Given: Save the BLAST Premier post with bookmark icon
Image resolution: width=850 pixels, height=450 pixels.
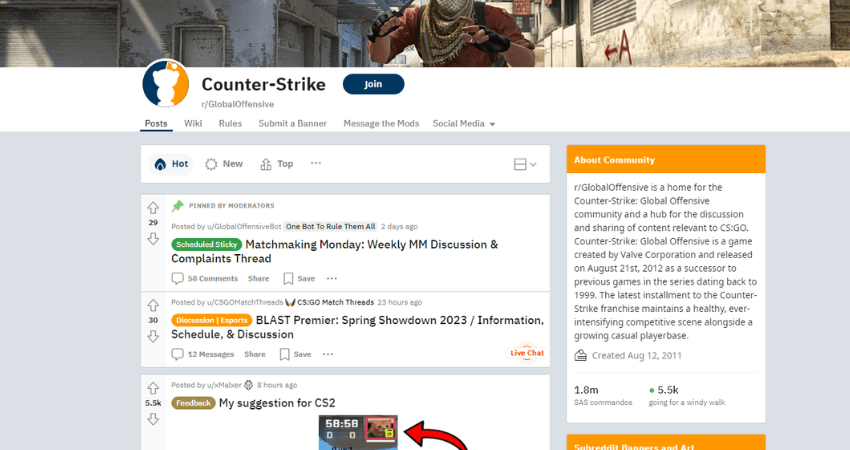Looking at the screenshot, I should [x=285, y=355].
